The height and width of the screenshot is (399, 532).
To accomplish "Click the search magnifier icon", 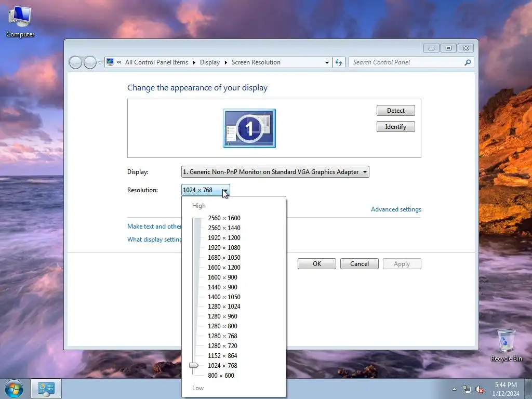I will 468,62.
